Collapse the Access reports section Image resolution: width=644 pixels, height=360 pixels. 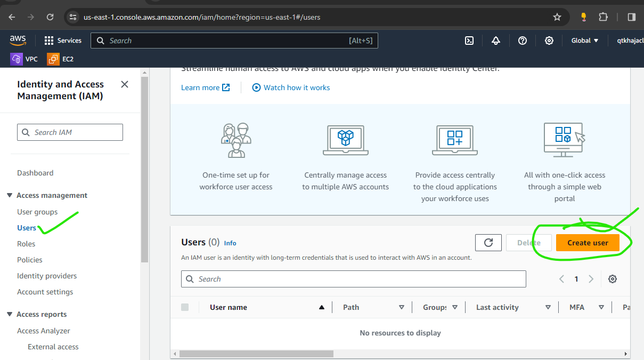pos(10,314)
